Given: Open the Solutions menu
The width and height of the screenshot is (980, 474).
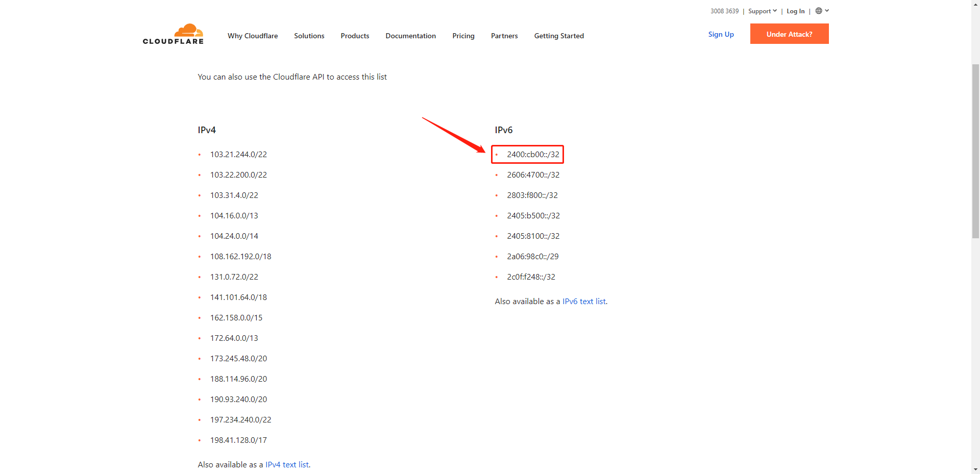Looking at the screenshot, I should click(309, 36).
